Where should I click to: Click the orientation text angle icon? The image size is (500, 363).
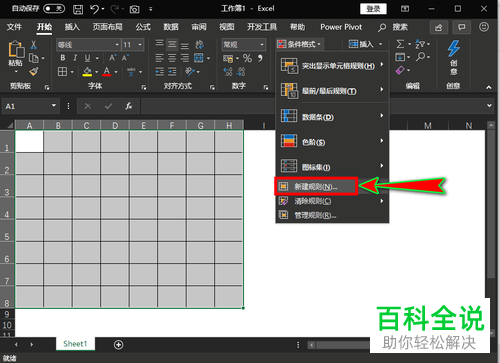[190, 71]
